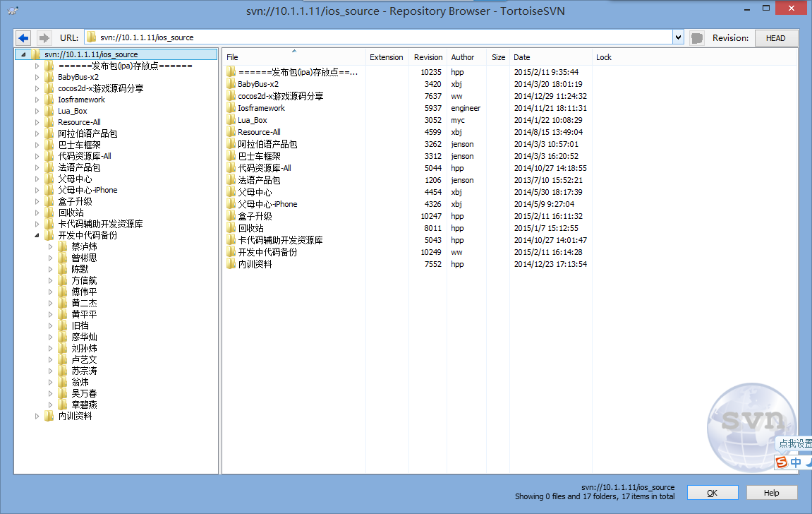This screenshot has height=514, width=812.
Task: Sort by the Size column header
Action: coord(498,57)
